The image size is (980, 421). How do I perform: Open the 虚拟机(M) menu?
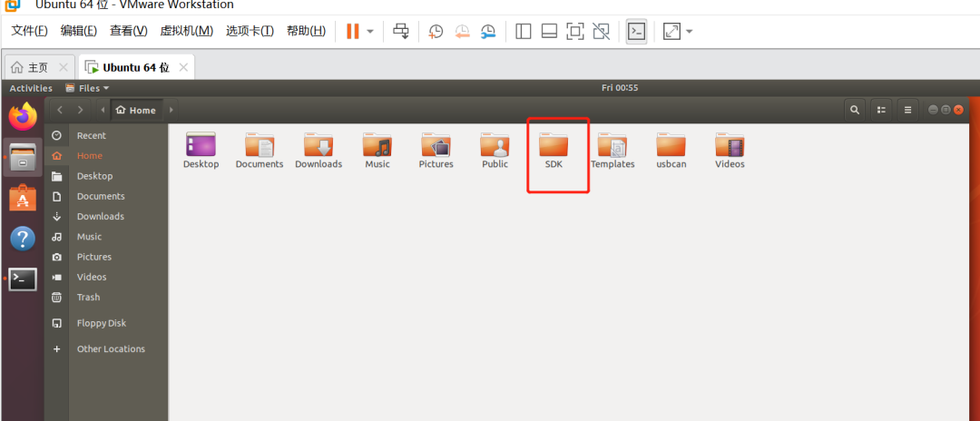tap(187, 31)
